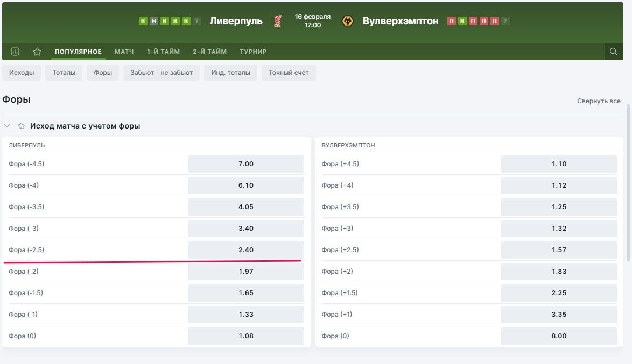Click the question mark beside Liverpool's form

click(196, 21)
